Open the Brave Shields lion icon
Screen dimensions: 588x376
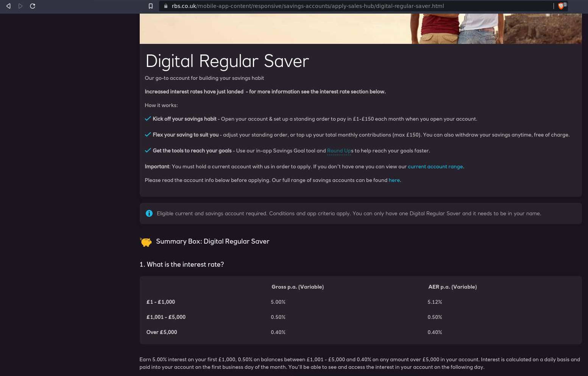(561, 6)
